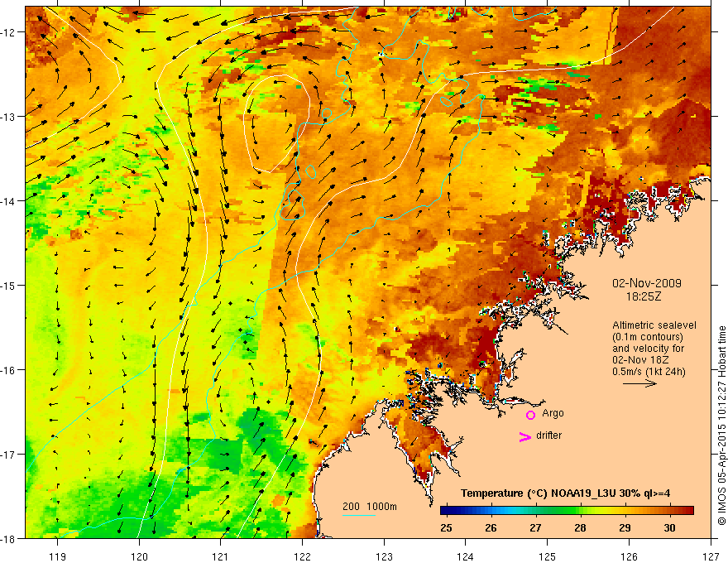Click the 'drifter' legend label
Screen dimensions: 728x563
pyautogui.click(x=548, y=435)
